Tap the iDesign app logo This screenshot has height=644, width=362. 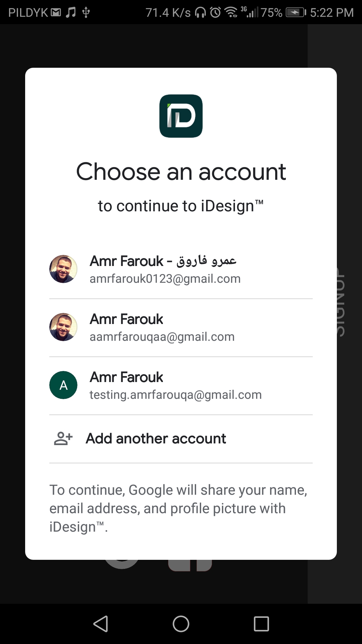(x=181, y=116)
